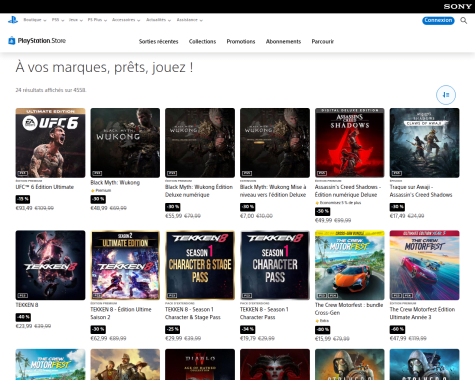Click the -50 % badge on Assassin's Creed Shadows
The width and height of the screenshot is (475, 380).
[323, 211]
